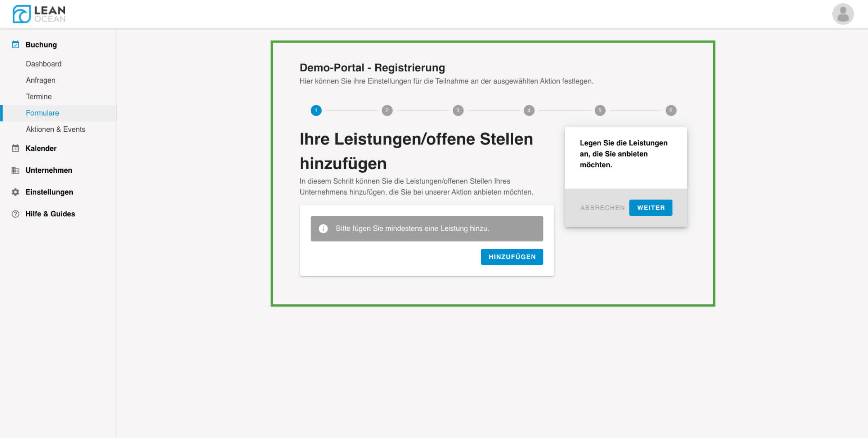868x438 pixels.
Task: Click the Lean Ocean logo
Action: tap(39, 14)
